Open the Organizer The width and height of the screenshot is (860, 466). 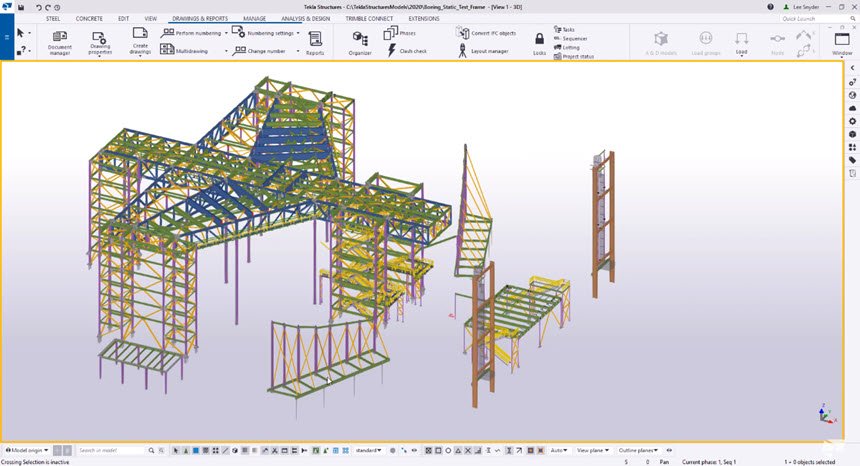coord(360,43)
